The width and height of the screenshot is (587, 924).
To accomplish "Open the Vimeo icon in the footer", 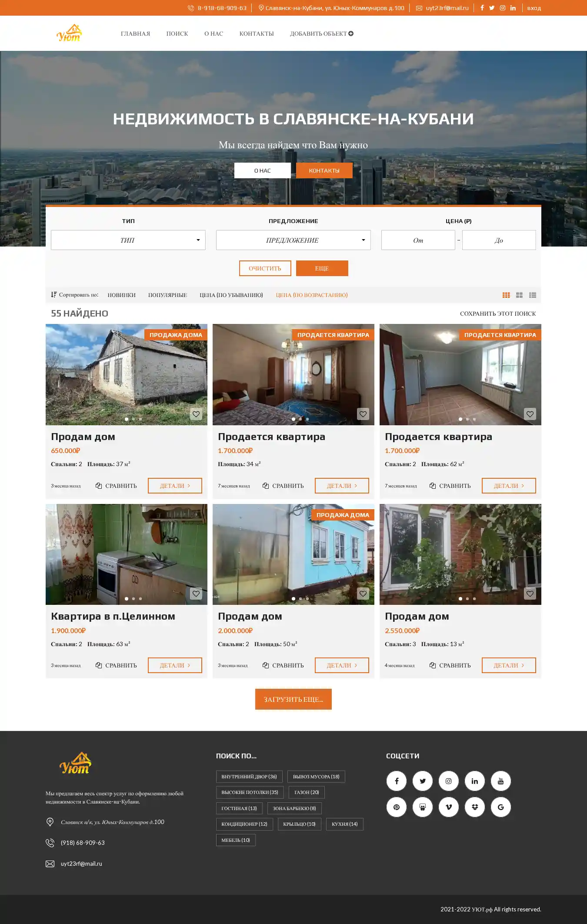I will [x=449, y=807].
